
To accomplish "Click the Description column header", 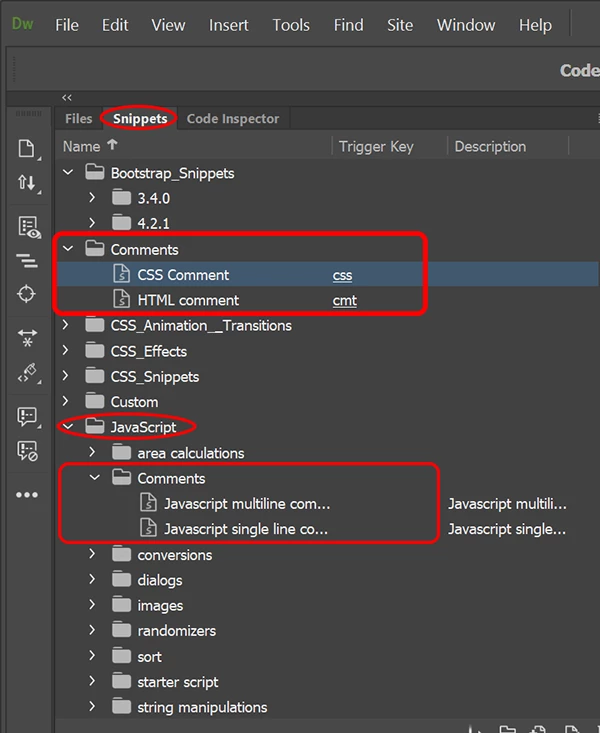I will click(x=490, y=146).
